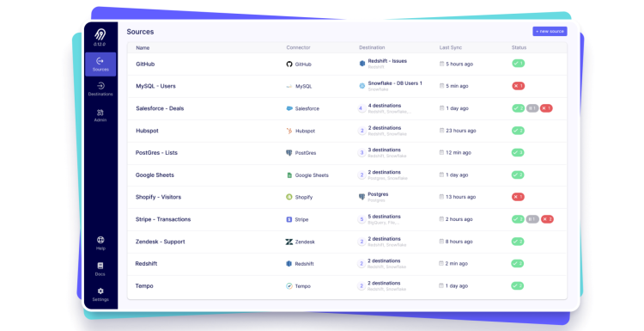Screen dimensions: 644x331
Task: Open the Salesforce - Deals source
Action: 347,108
